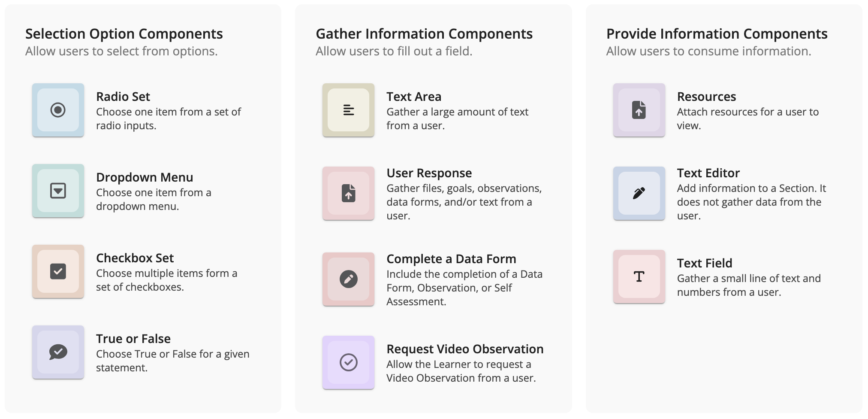868x419 pixels.
Task: Select the Text Editor pen icon
Action: (639, 193)
